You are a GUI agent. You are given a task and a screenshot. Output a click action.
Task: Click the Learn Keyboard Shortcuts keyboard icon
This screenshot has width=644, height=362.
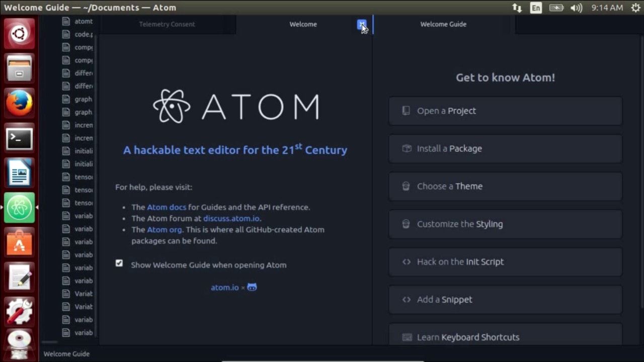point(406,337)
